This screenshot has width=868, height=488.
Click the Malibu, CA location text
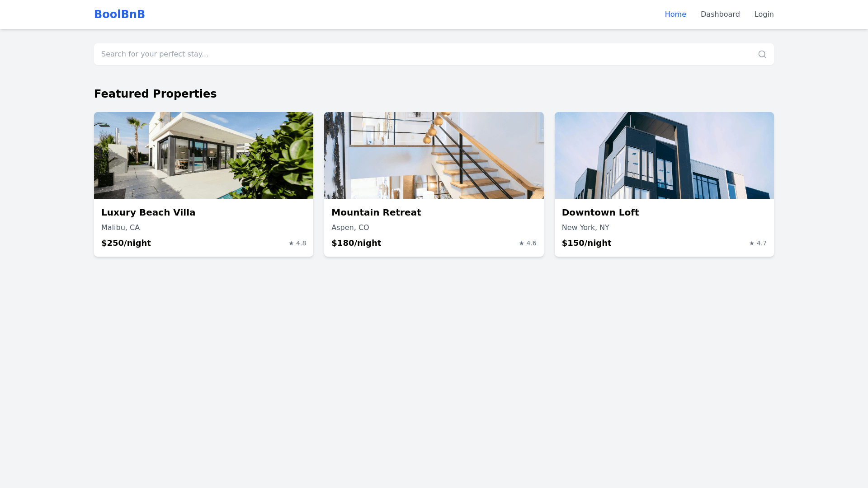(x=120, y=228)
